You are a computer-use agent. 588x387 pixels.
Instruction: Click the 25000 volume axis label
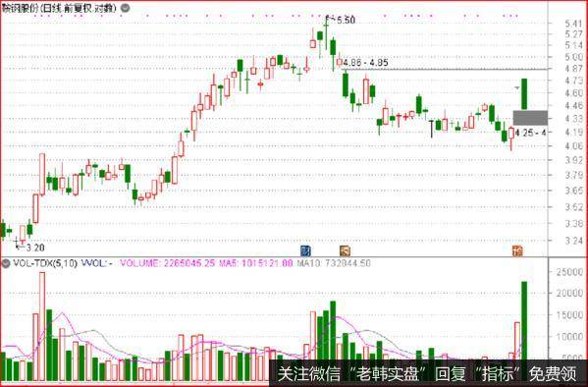pos(569,272)
